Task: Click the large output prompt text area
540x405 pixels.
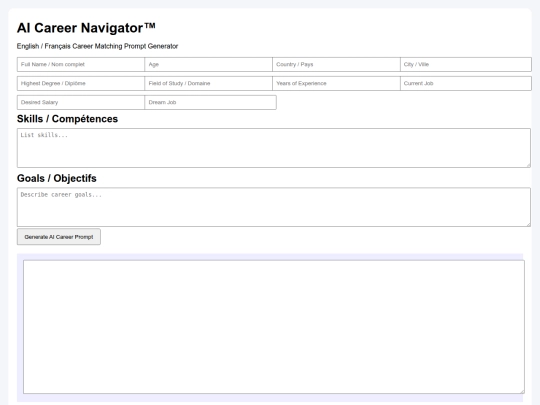Action: [x=274, y=327]
